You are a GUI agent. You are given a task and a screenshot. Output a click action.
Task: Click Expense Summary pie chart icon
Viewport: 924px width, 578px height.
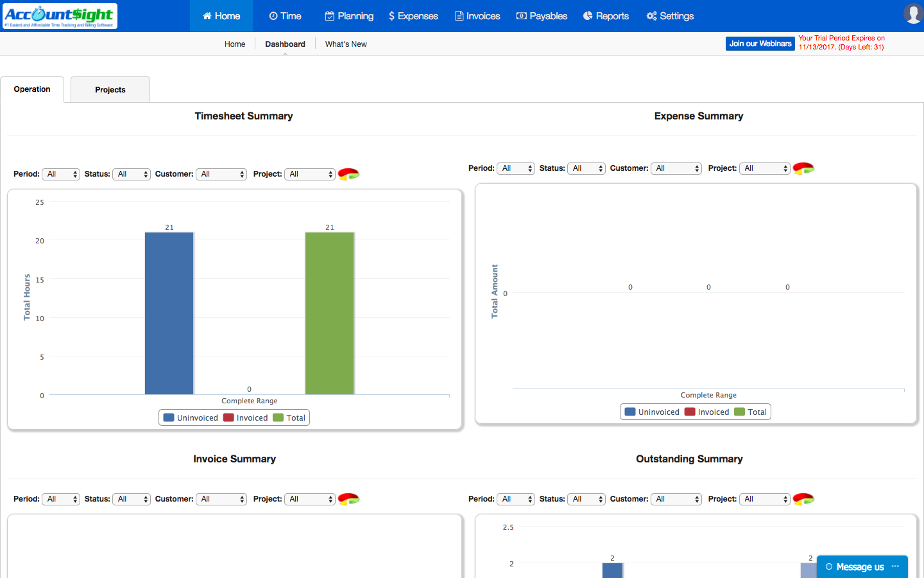pyautogui.click(x=803, y=168)
